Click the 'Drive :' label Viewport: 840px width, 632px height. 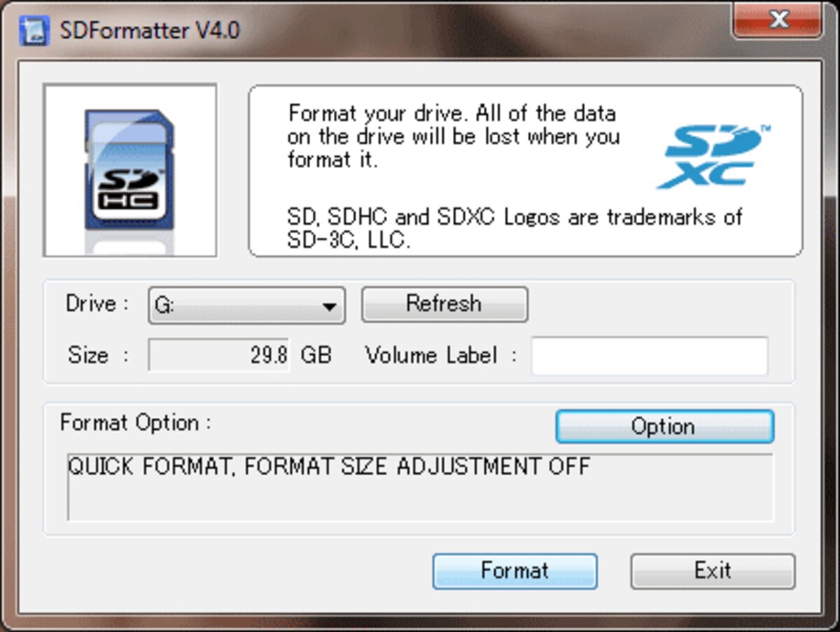click(97, 304)
